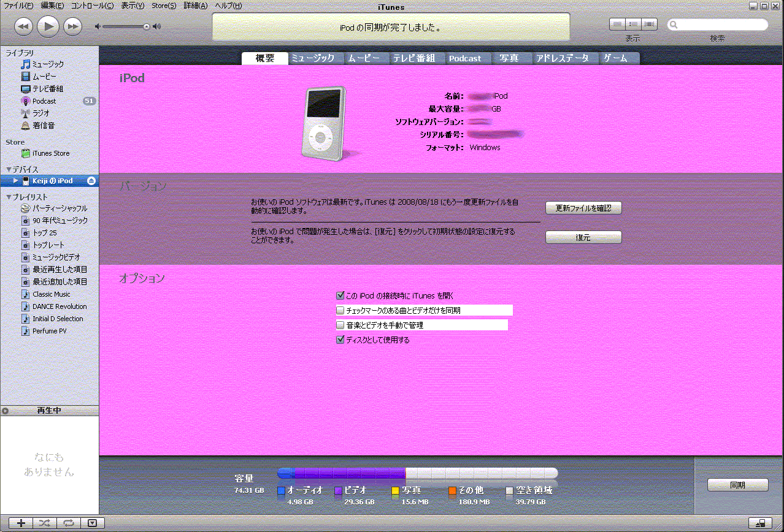Toggle repeat button at bottom
Image resolution: width=784 pixels, height=532 pixels.
pyautogui.click(x=68, y=523)
